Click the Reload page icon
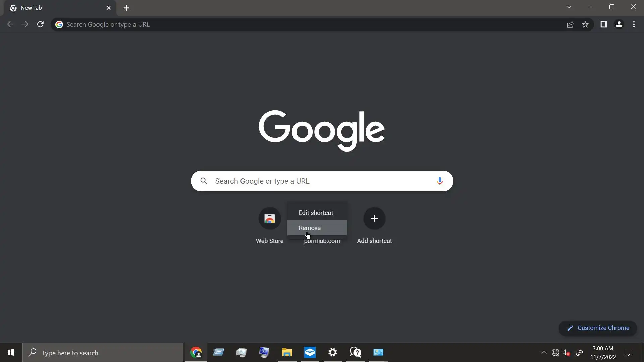The width and height of the screenshot is (644, 362). [40, 24]
